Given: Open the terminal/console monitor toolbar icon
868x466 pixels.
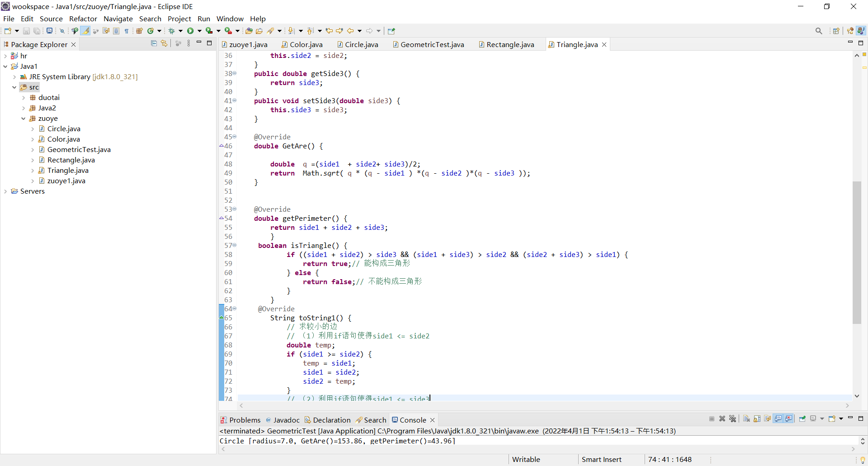Looking at the screenshot, I should tap(49, 31).
